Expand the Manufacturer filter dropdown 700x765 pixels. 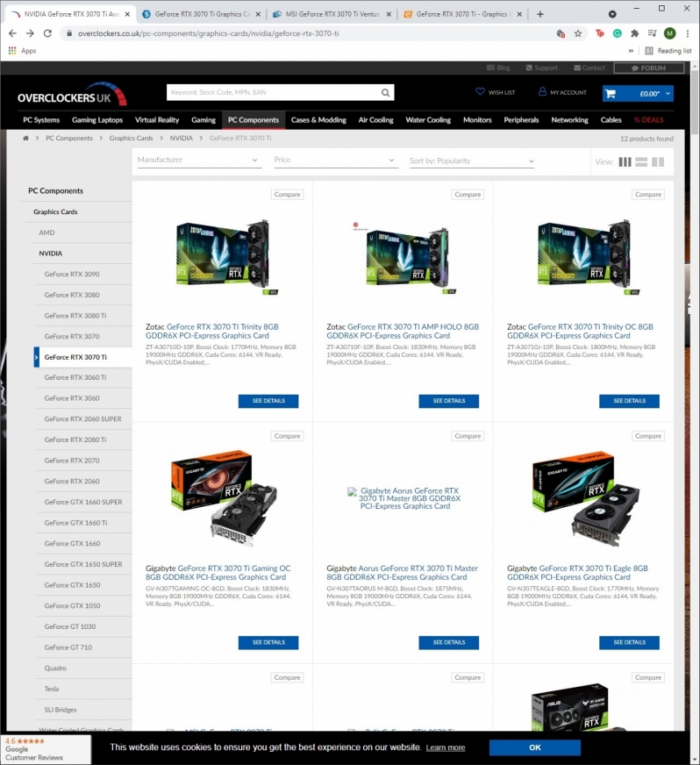click(199, 160)
